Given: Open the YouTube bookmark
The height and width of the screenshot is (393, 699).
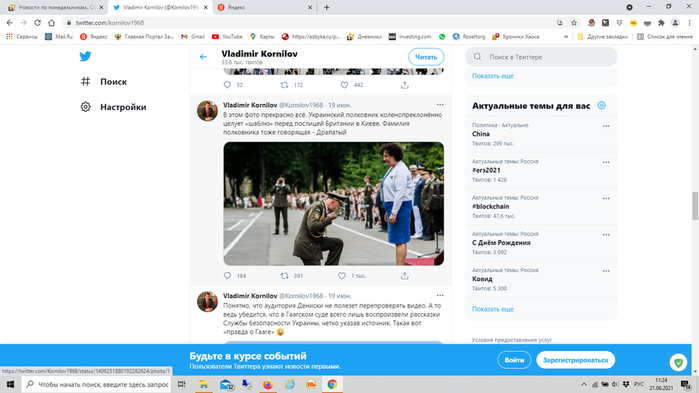Looking at the screenshot, I should point(227,37).
